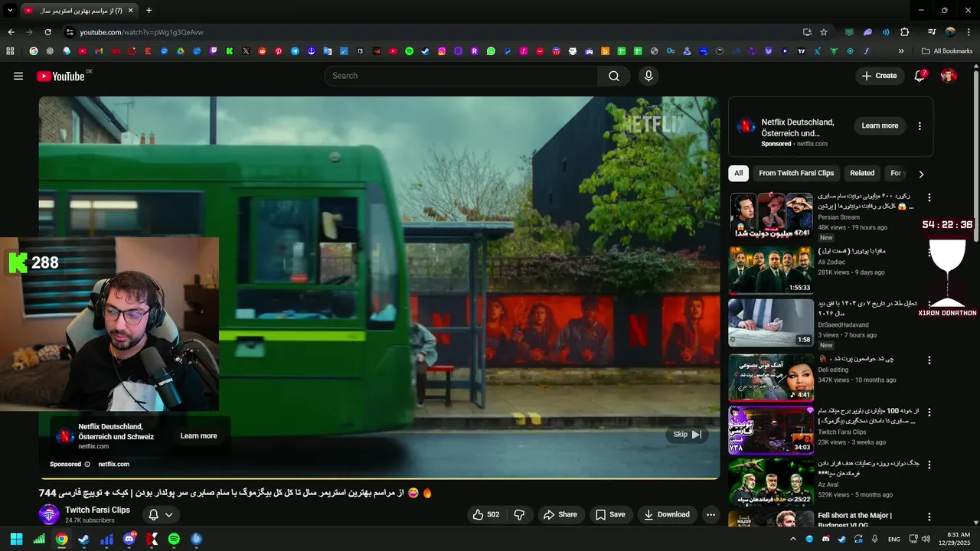Open the Create button

click(879, 76)
